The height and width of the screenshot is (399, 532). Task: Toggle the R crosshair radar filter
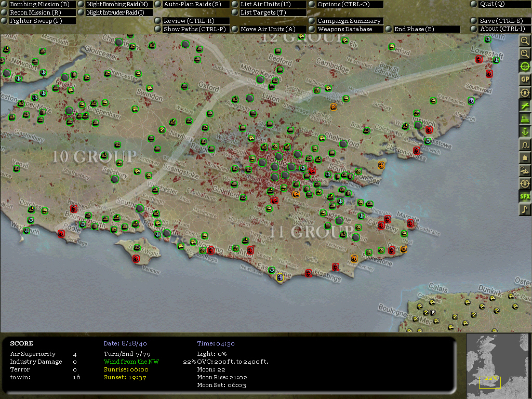(x=525, y=92)
